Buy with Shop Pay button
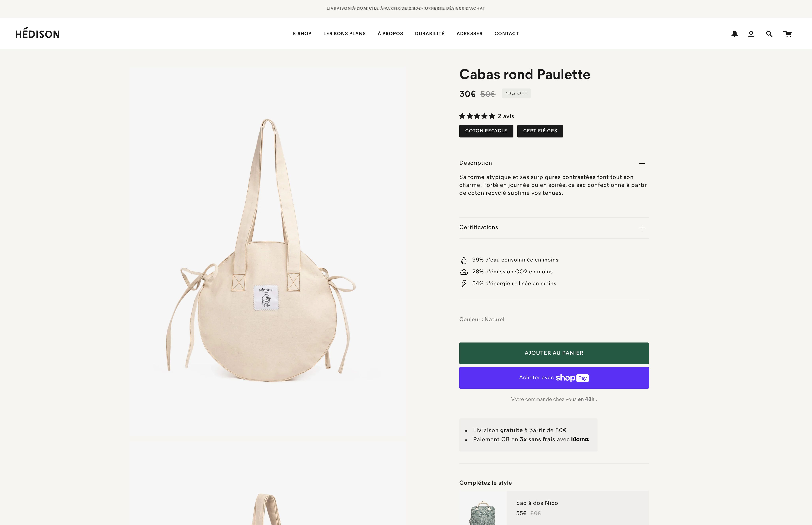The width and height of the screenshot is (812, 525). click(554, 378)
